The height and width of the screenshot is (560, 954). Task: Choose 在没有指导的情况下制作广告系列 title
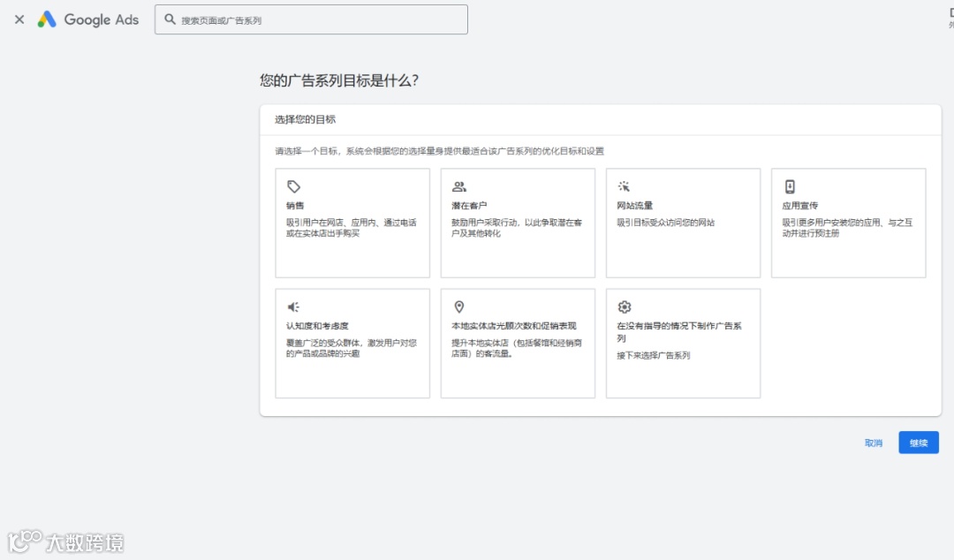pyautogui.click(x=679, y=332)
